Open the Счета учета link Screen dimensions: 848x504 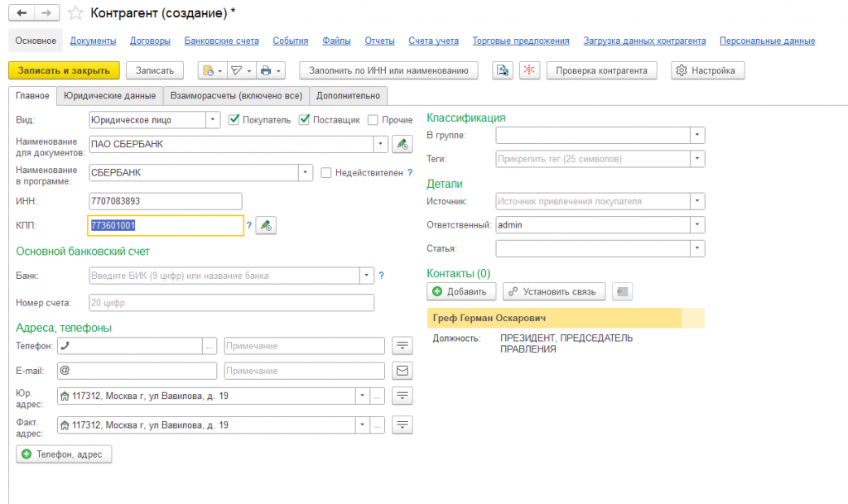click(434, 41)
